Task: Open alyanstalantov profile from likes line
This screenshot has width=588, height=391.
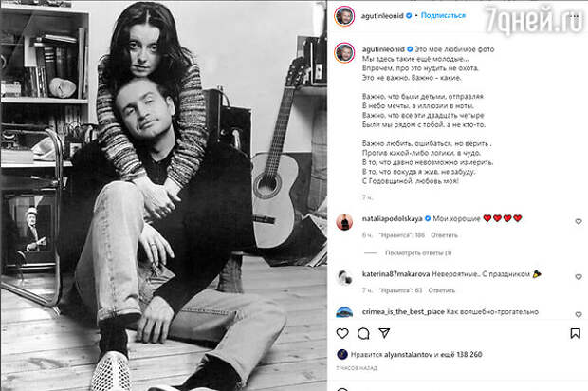Action: (x=408, y=354)
